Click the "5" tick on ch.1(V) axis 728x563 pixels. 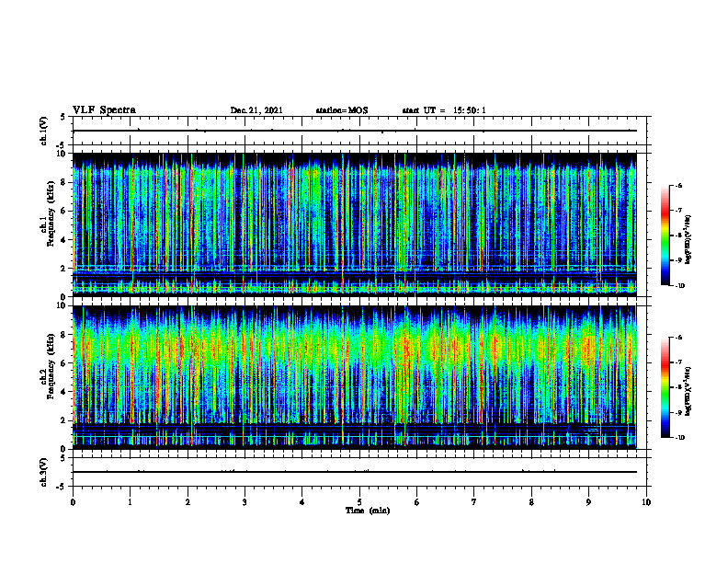point(63,117)
